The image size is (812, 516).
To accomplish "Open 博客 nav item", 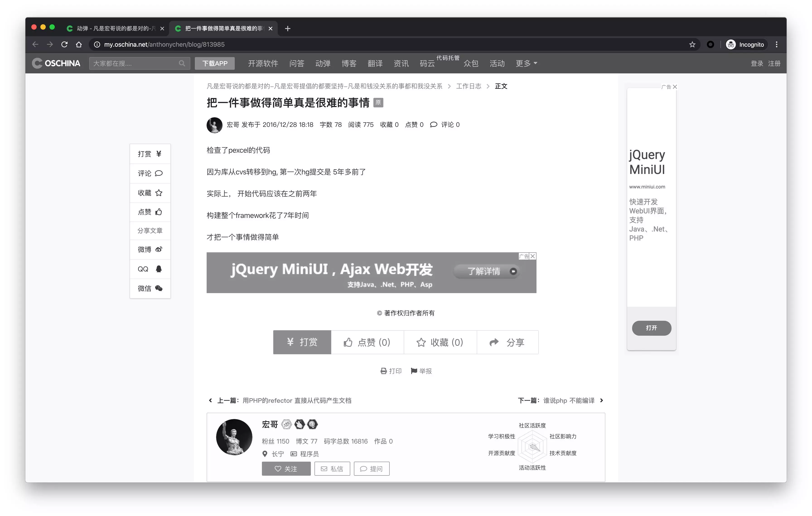I will pos(349,63).
